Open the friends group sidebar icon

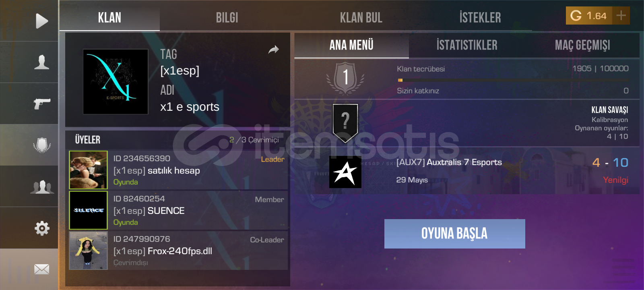[x=42, y=186]
